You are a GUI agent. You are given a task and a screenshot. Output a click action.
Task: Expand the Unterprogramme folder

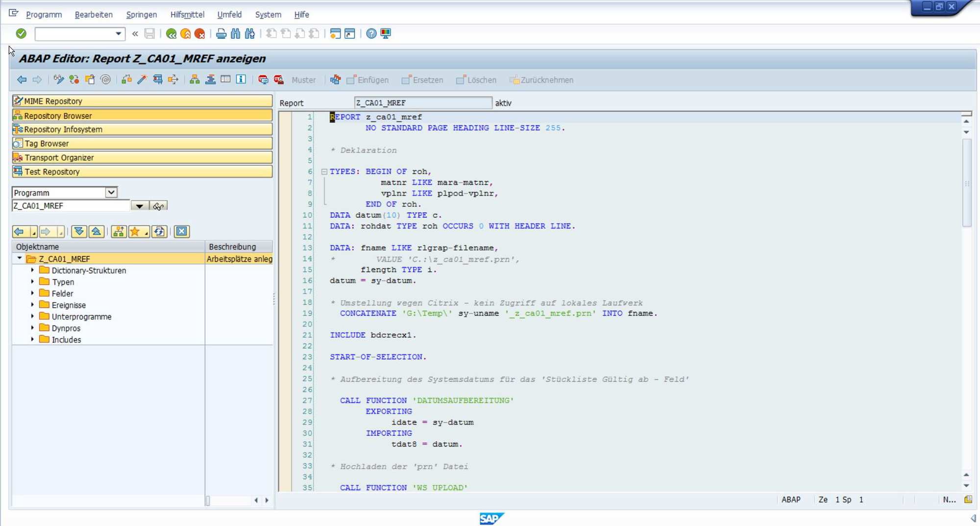[32, 316]
